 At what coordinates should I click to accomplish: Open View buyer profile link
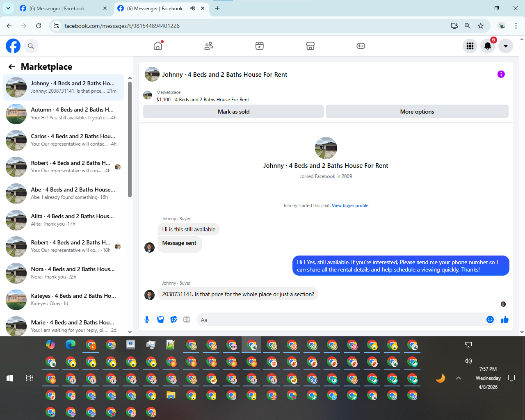pyautogui.click(x=350, y=206)
